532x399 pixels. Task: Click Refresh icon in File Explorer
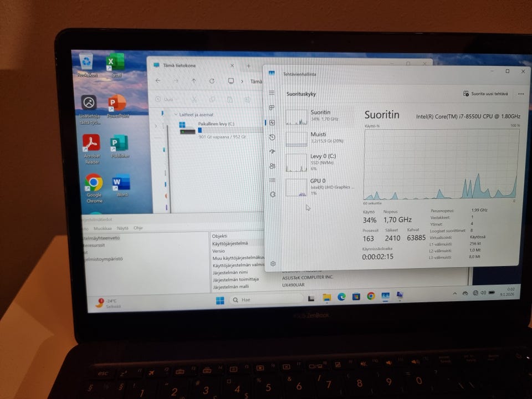pos(212,81)
